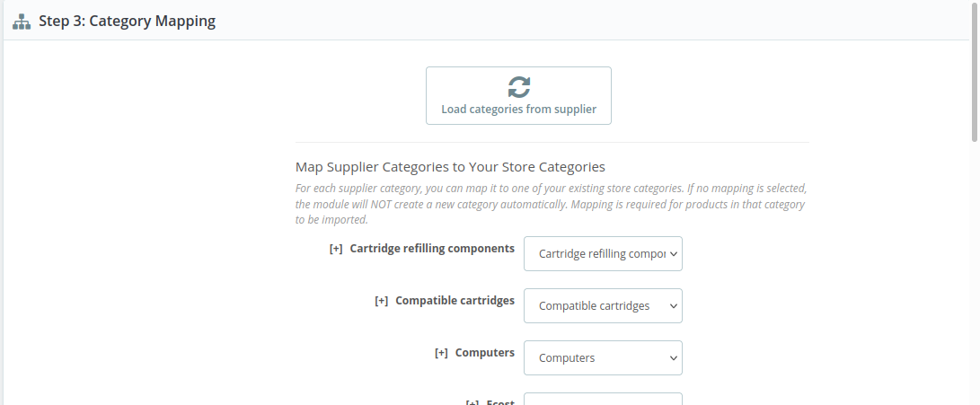The width and height of the screenshot is (980, 405).
Task: Click the Ecost category label
Action: coord(500,402)
